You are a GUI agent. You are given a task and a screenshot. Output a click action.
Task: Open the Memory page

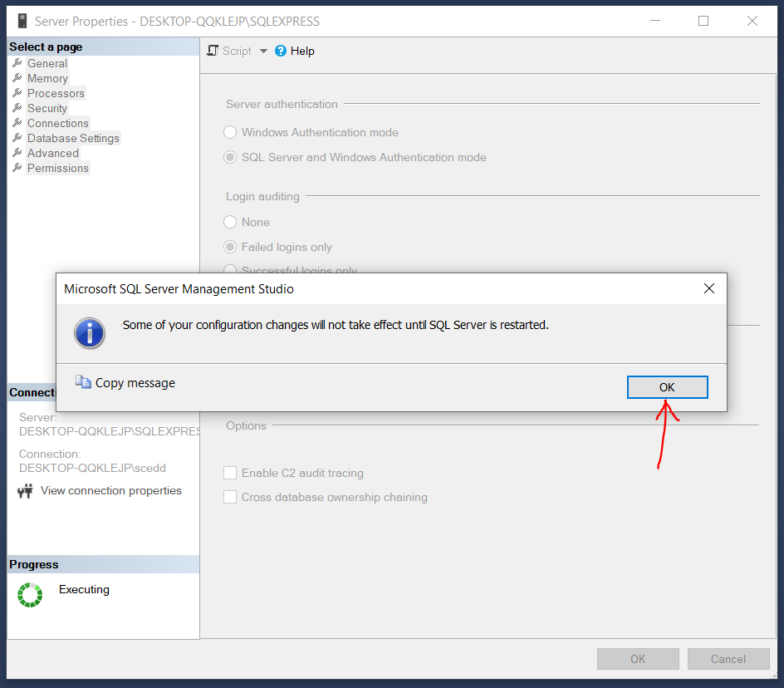[47, 79]
